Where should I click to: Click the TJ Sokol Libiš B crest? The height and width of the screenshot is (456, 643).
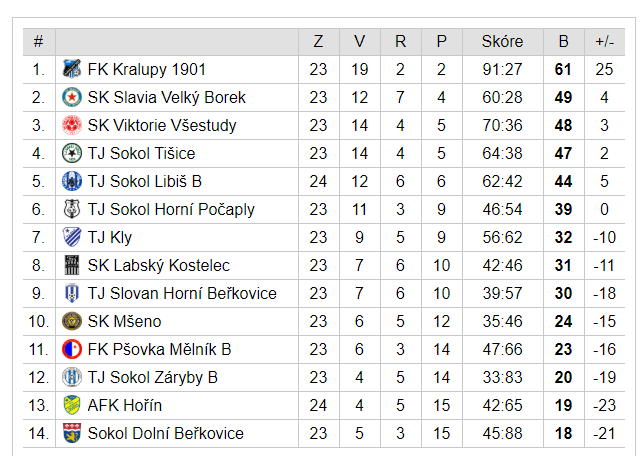pyautogui.click(x=72, y=181)
